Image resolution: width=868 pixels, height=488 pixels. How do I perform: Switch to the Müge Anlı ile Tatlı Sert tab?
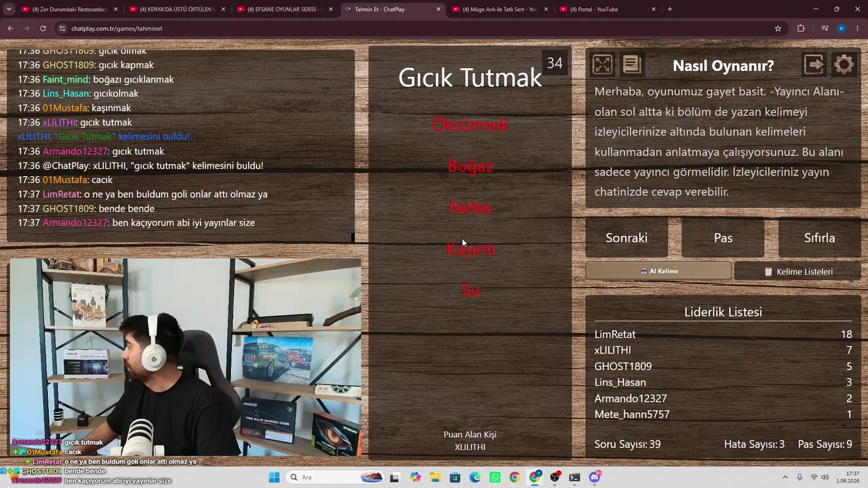click(x=498, y=9)
